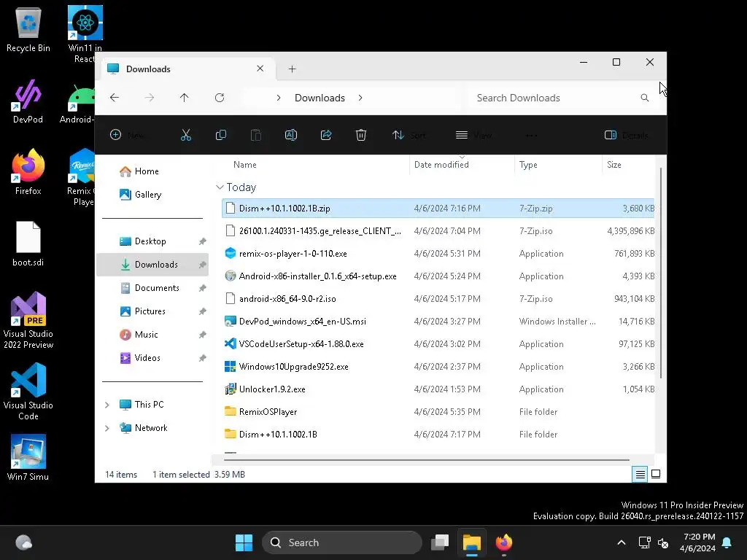The width and height of the screenshot is (747, 560).
Task: Open the View layout menu
Action: coord(473,135)
